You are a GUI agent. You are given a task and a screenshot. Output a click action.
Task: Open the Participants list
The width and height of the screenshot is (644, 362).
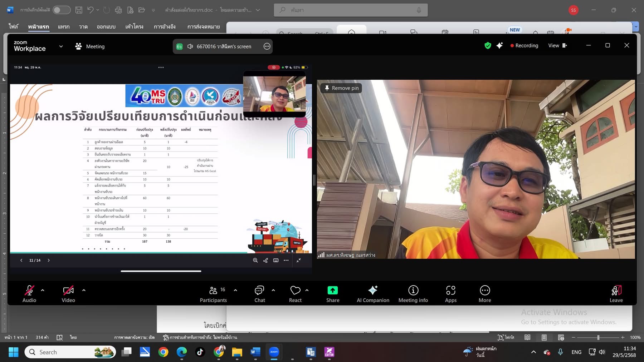[x=213, y=294]
